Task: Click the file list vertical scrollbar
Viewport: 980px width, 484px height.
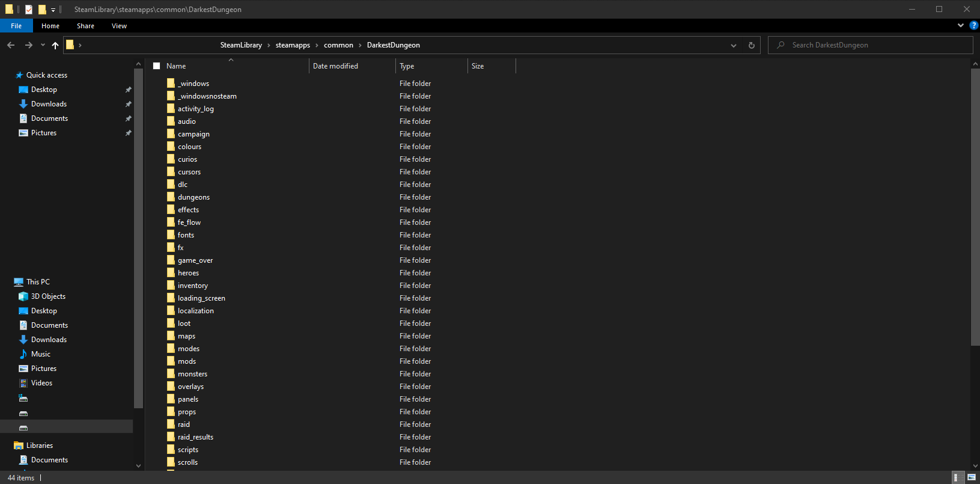Action: point(975,207)
